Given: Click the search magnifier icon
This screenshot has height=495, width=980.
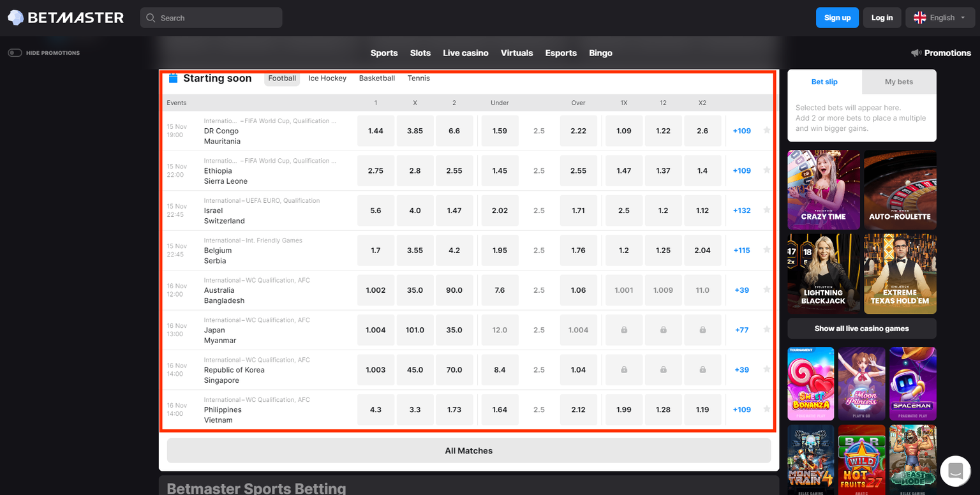Looking at the screenshot, I should 151,17.
